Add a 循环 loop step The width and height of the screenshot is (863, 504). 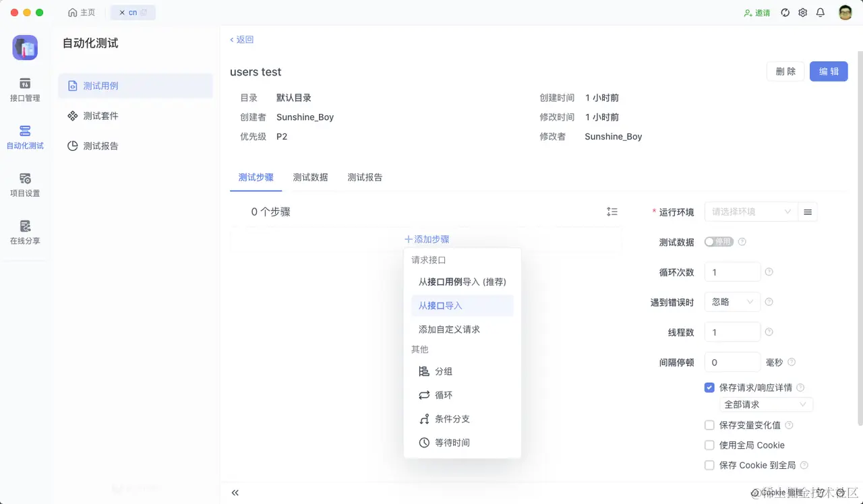[462, 395]
